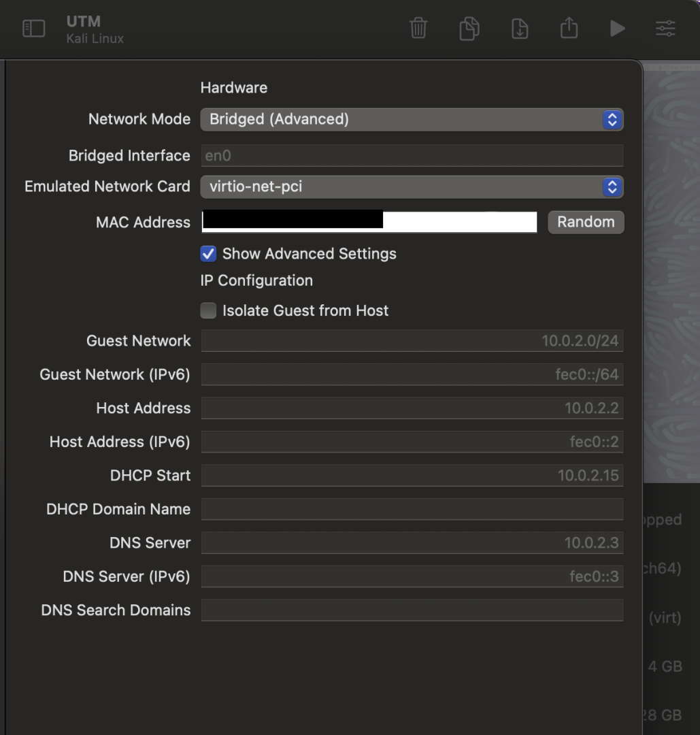Screen dimensions: 700x735
Task: Click the Bridged Interface field
Action: [x=412, y=156]
